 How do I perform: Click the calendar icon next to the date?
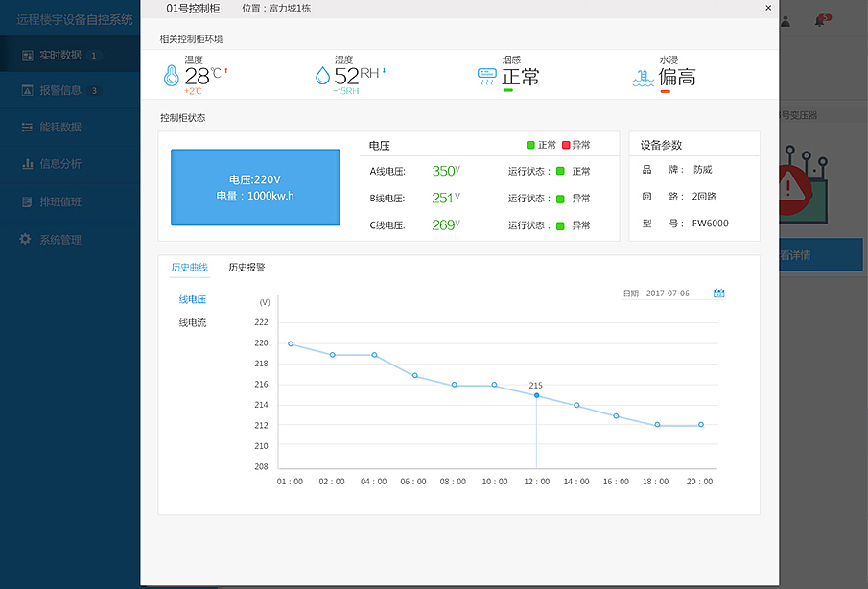[718, 294]
